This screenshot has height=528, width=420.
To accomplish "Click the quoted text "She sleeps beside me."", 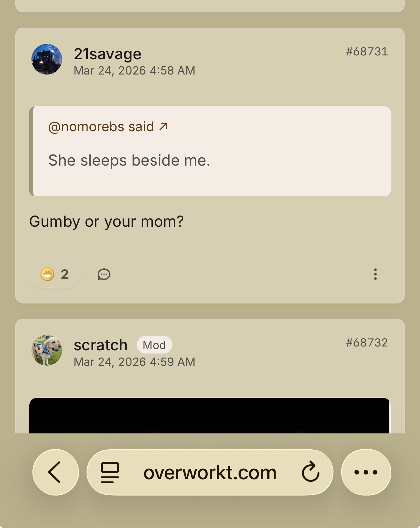I will 129,160.
